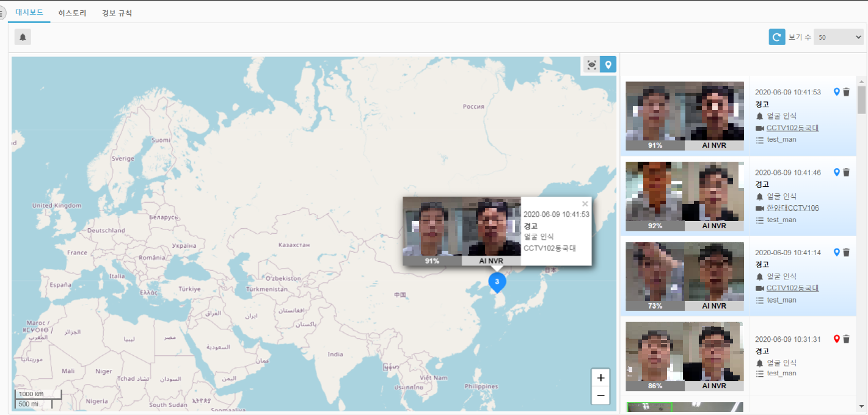Click the face images in the map popup
868x415 pixels.
click(462, 231)
